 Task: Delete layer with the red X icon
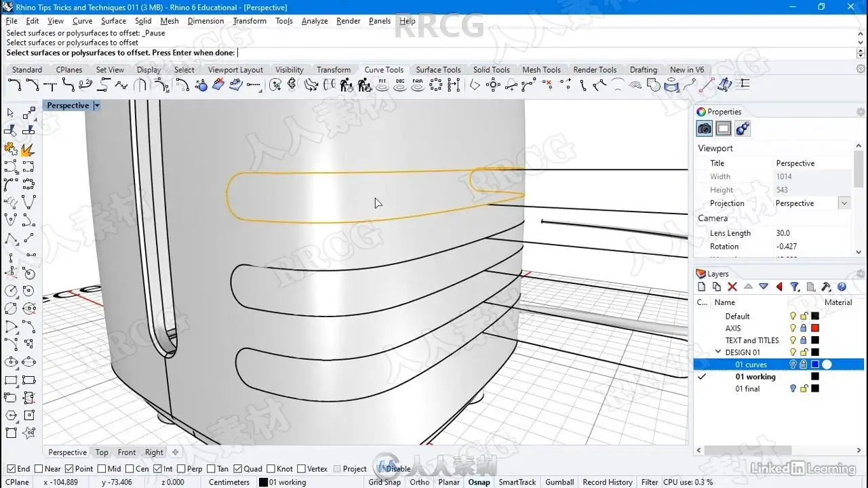tap(732, 287)
